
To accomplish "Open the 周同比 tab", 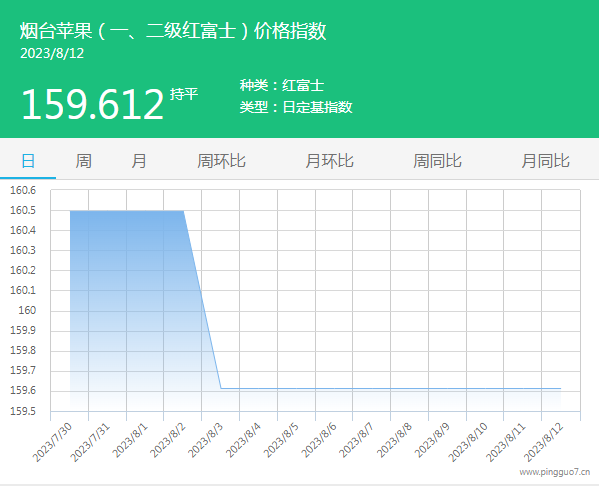I will coord(437,161).
